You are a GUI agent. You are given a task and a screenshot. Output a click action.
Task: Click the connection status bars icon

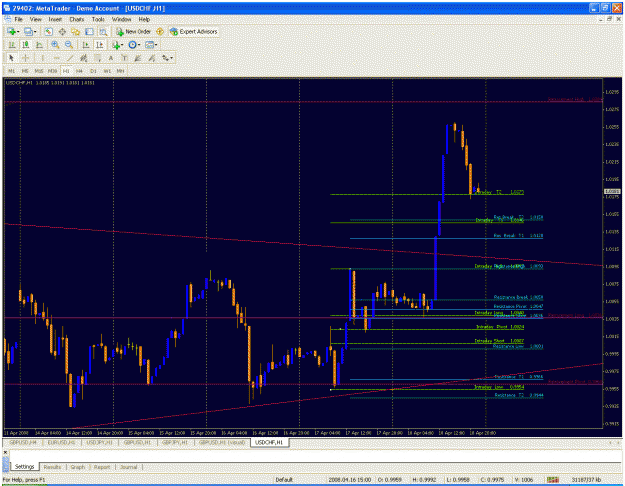coord(552,480)
